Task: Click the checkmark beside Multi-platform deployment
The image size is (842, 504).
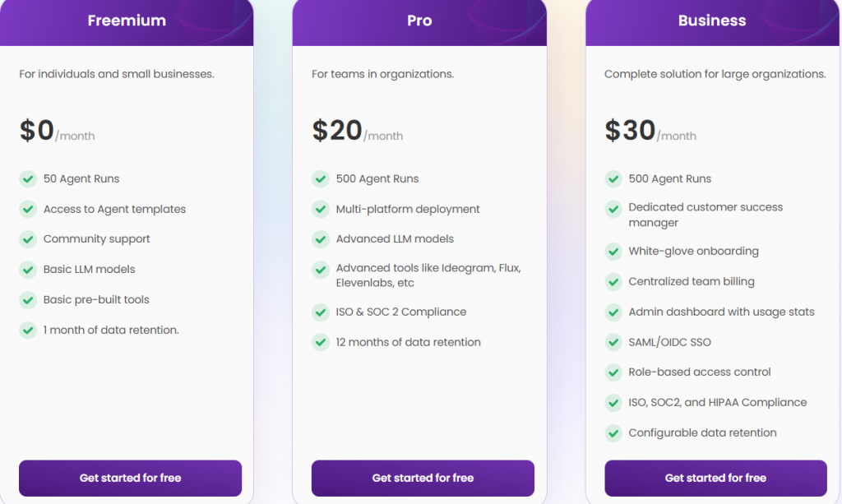Action: tap(321, 209)
